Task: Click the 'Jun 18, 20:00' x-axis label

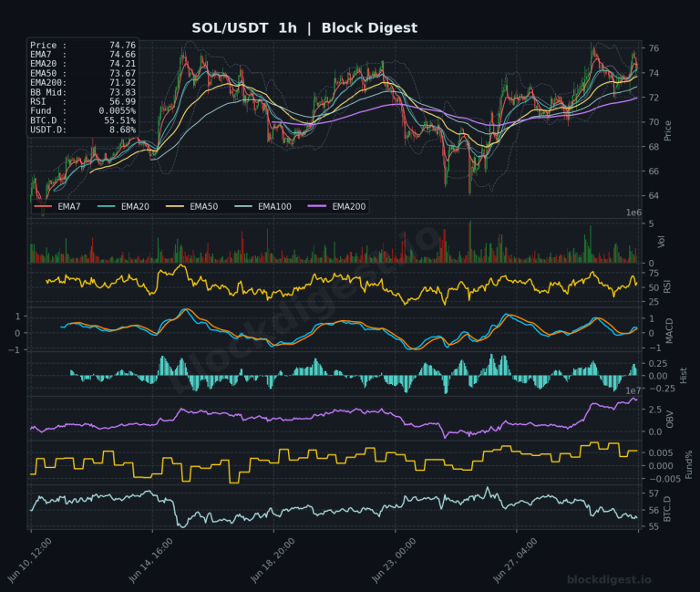Action: [x=273, y=560]
